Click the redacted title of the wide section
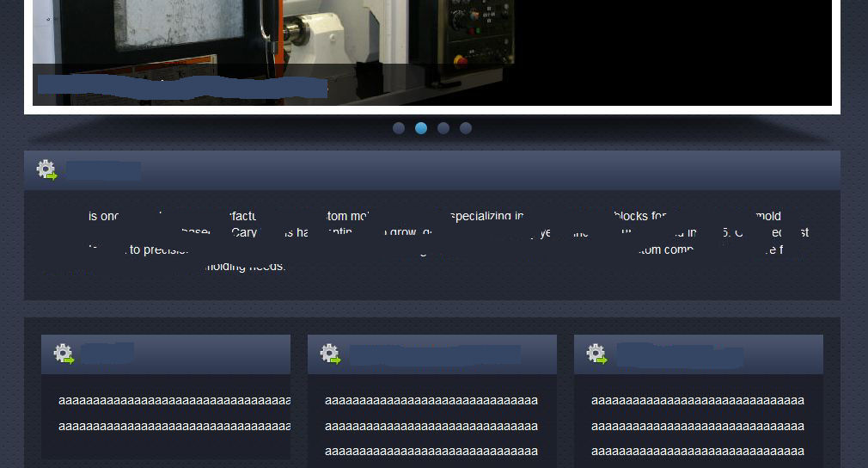 pyautogui.click(x=103, y=170)
